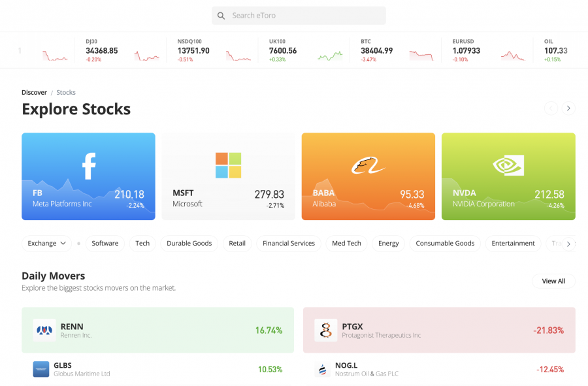Open PTGX Protagonist Therapeutics row
Image resolution: width=588 pixels, height=386 pixels.
(x=439, y=330)
